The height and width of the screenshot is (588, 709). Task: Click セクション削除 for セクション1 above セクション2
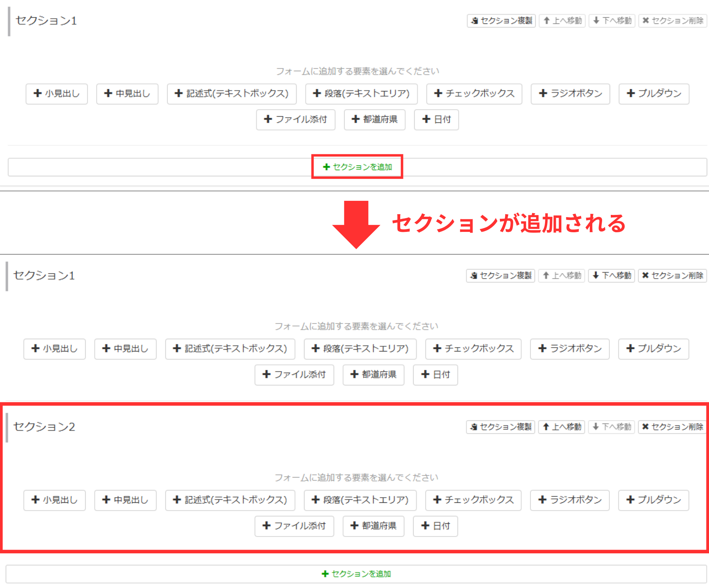coord(672,276)
